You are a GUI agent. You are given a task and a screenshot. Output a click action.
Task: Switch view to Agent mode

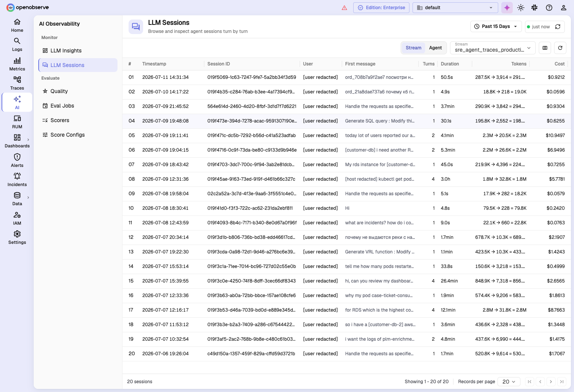(x=435, y=48)
